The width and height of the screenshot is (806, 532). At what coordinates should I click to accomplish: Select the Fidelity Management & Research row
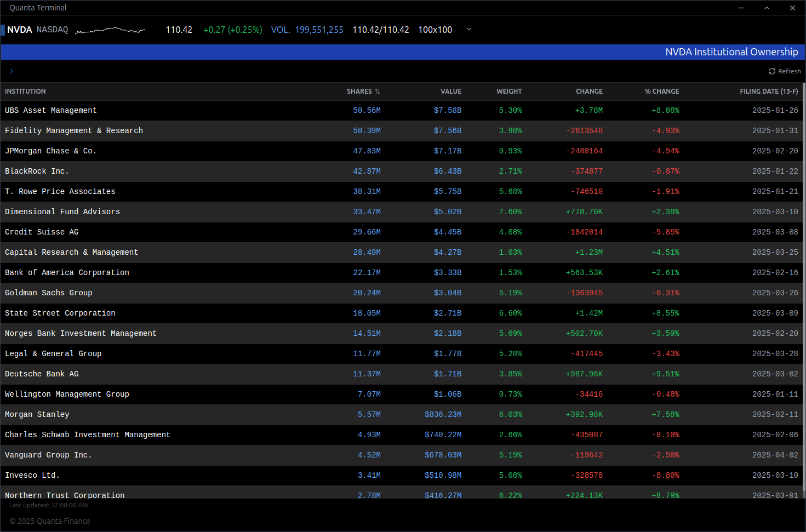click(402, 131)
